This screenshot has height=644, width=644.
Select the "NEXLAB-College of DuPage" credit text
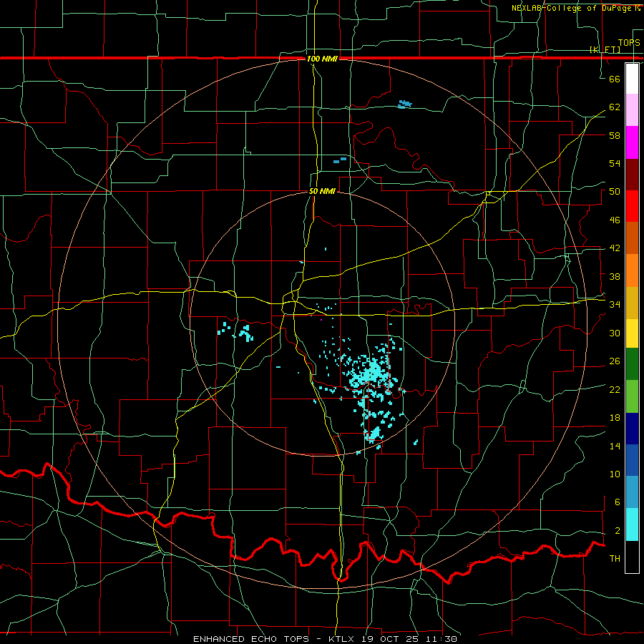click(572, 8)
